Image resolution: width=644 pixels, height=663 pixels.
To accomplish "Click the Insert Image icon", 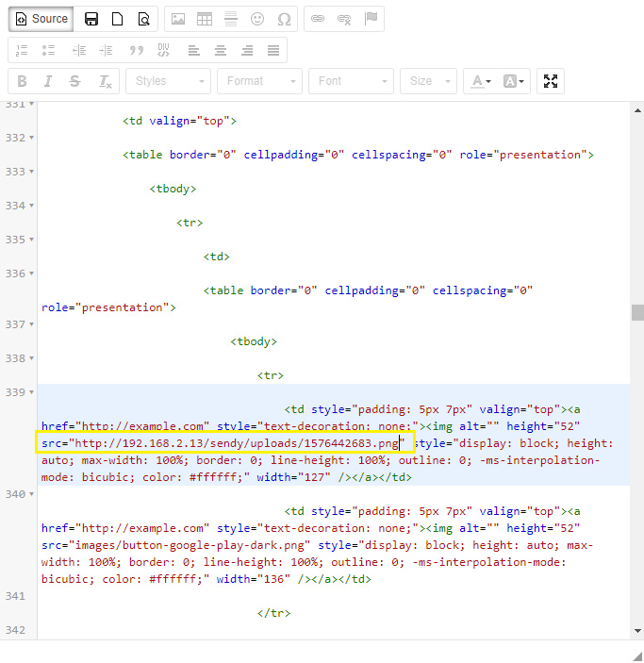I will pyautogui.click(x=178, y=19).
